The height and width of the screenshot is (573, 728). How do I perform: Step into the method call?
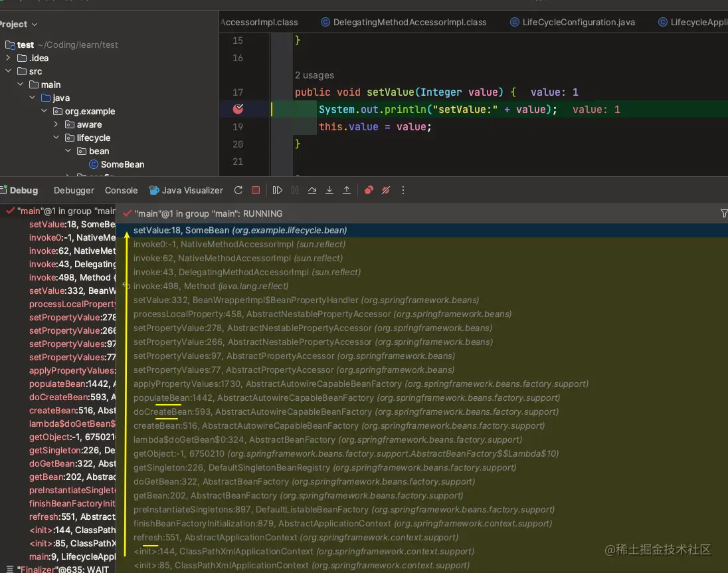point(329,190)
